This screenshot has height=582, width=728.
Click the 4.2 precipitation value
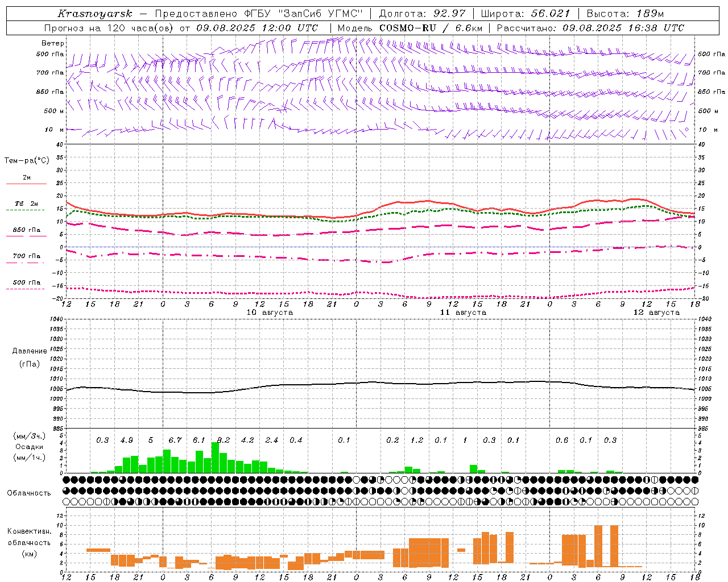(x=247, y=440)
